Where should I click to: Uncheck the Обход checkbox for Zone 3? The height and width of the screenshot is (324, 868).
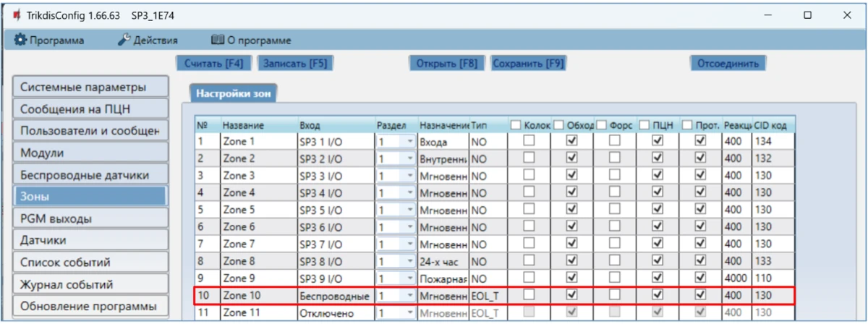tap(572, 176)
